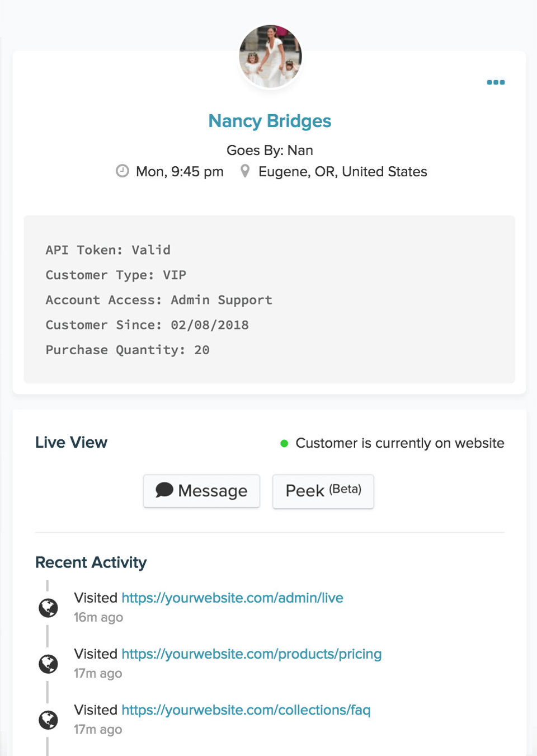Open the products/pricing visited link

coord(251,654)
